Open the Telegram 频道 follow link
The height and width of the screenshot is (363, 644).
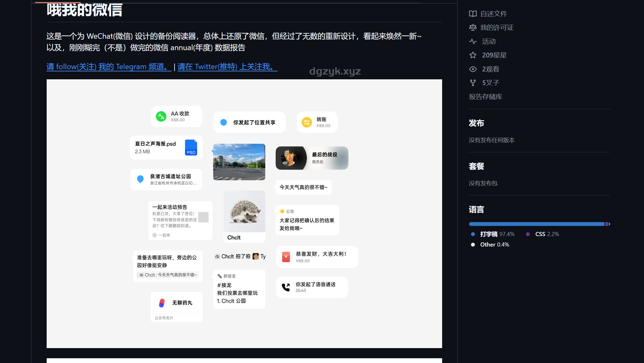coord(109,67)
